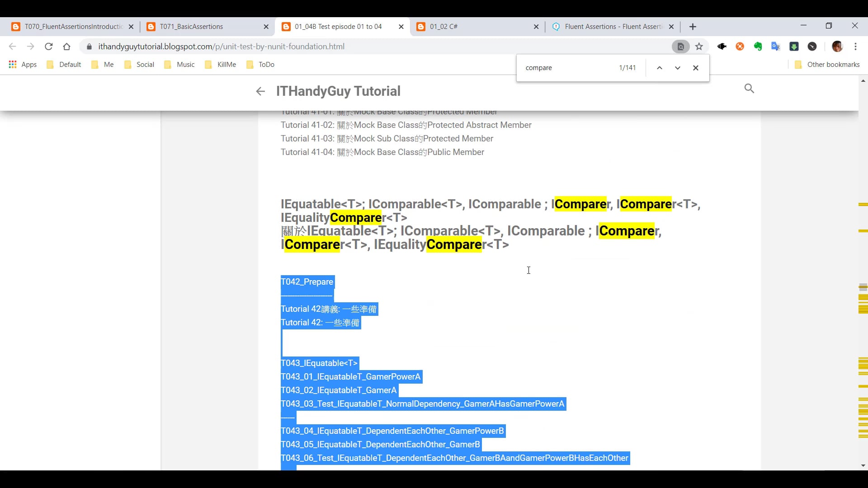Viewport: 868px width, 488px height.
Task: Close the find-in-page bar
Action: 696,68
